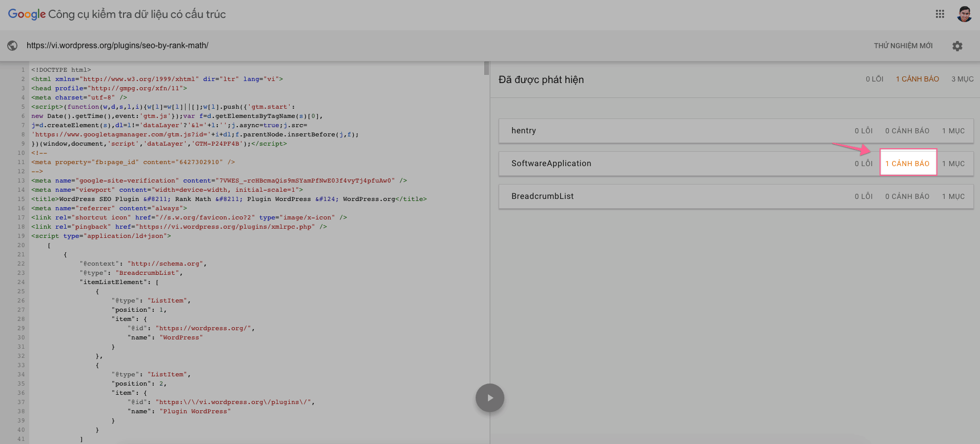Click line number 19 in gutter

[21, 236]
